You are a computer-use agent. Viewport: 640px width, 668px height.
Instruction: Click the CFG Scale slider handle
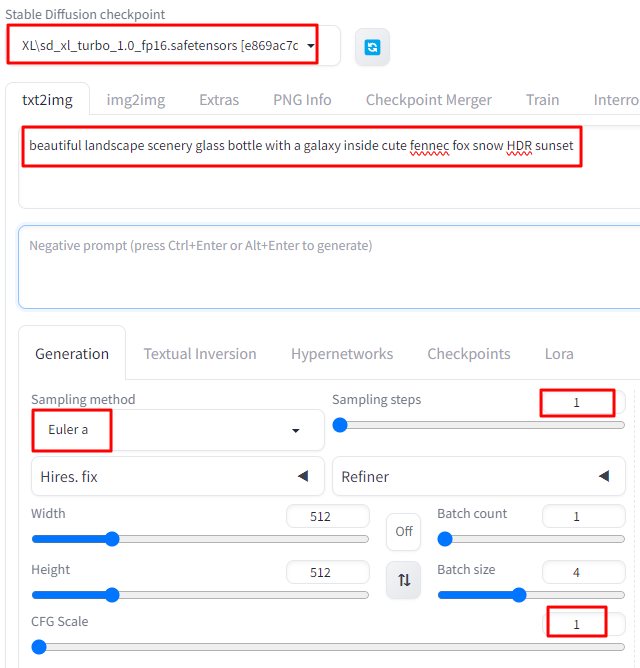pos(39,647)
